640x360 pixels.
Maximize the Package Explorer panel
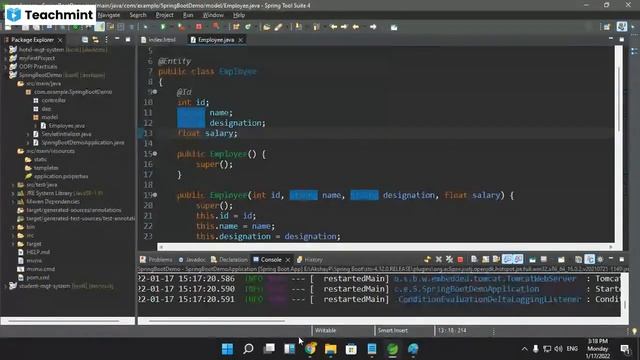(128, 40)
